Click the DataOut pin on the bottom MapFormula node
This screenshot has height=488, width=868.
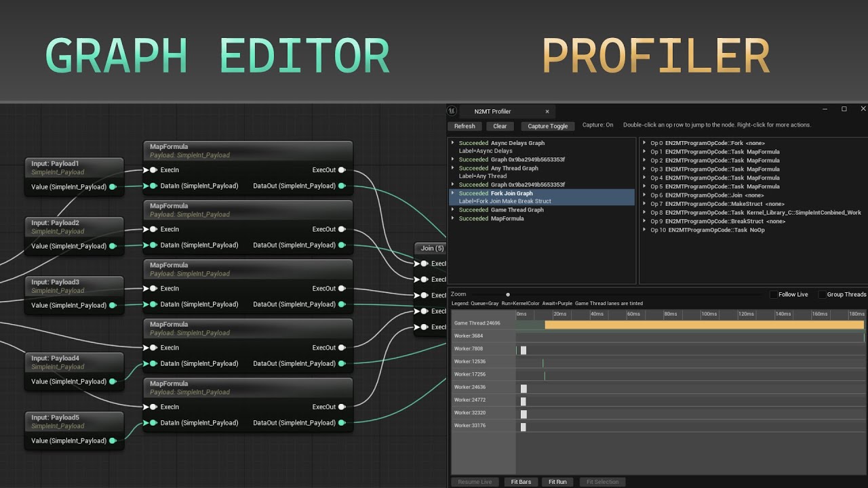(342, 423)
